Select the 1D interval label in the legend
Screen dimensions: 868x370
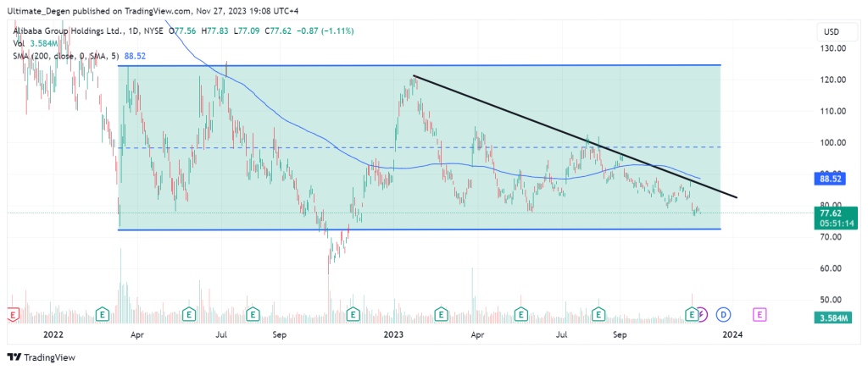click(133, 32)
